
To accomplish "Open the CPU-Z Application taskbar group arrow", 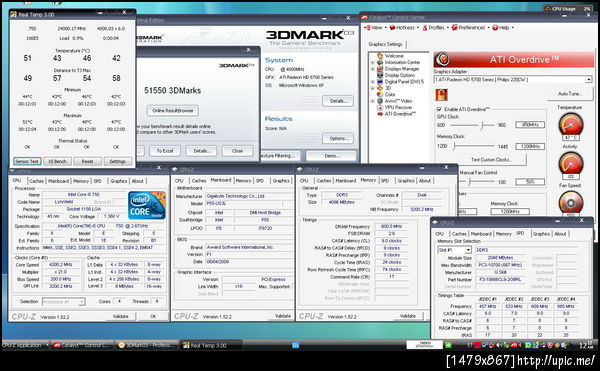I will point(47,345).
